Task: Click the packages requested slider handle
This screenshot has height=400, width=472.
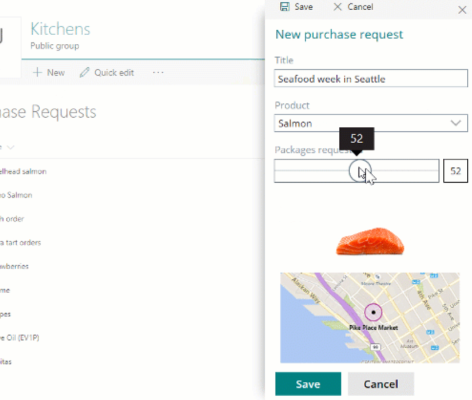Action: pos(360,171)
